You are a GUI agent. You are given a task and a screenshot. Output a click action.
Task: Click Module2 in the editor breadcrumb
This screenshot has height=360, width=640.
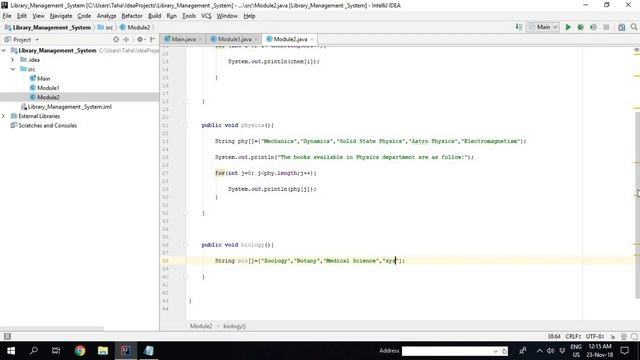click(201, 326)
